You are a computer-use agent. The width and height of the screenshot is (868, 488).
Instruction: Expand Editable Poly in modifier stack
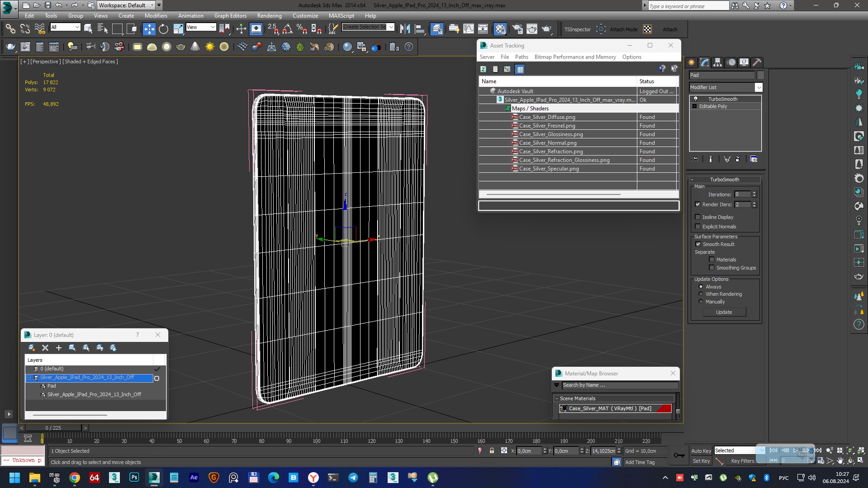tap(694, 106)
